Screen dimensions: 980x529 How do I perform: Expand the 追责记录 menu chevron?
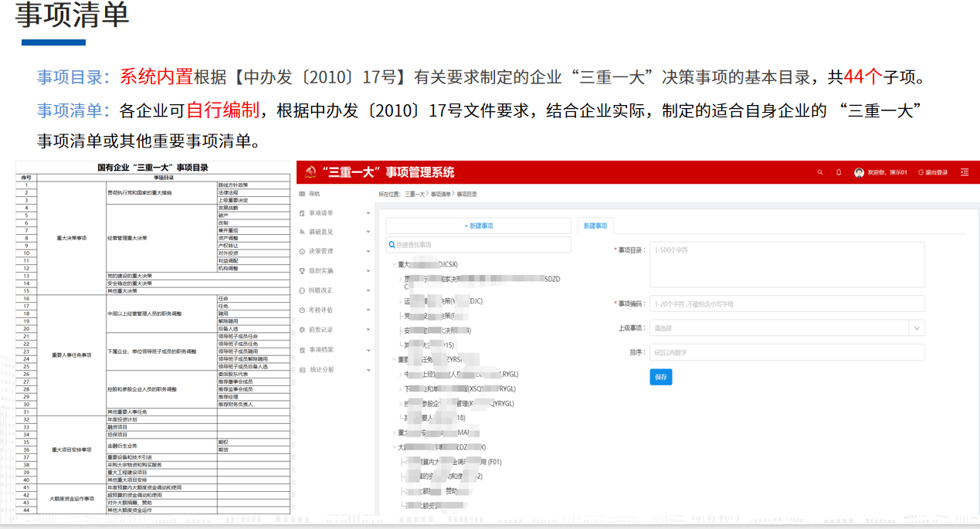(368, 330)
